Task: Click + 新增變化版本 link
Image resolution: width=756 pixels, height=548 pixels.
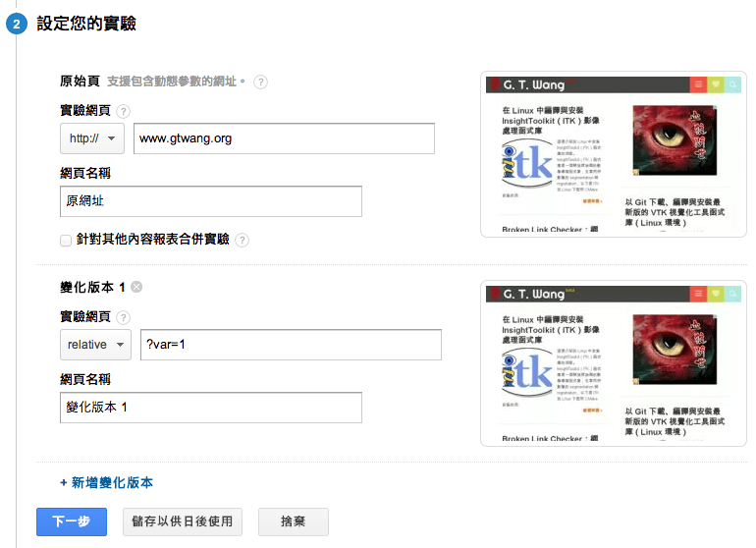Action: [106, 482]
